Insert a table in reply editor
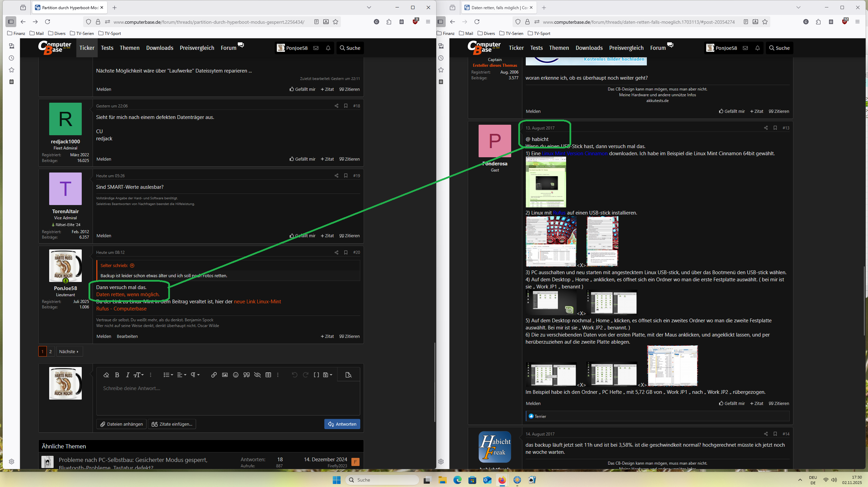The width and height of the screenshot is (868, 487). click(268, 375)
